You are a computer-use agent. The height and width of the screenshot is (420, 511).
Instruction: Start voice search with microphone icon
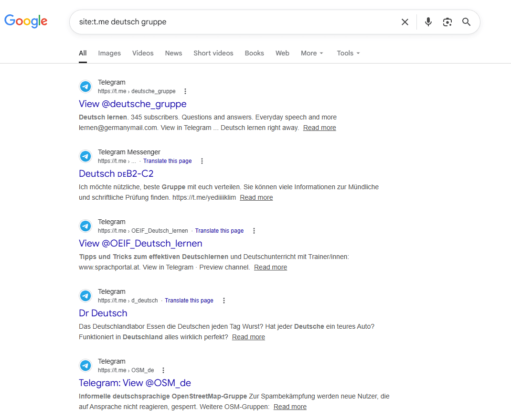coord(428,22)
